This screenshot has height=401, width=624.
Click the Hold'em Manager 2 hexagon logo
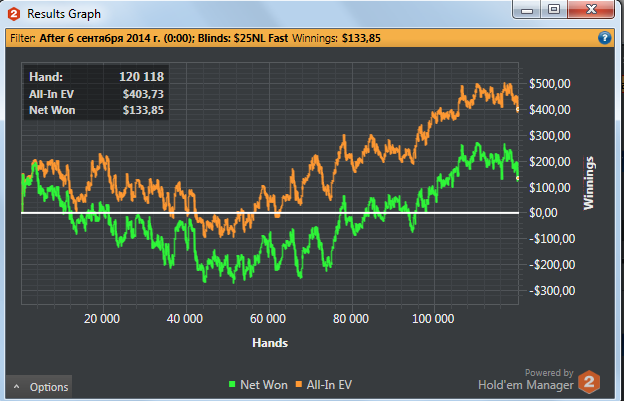coord(589,382)
